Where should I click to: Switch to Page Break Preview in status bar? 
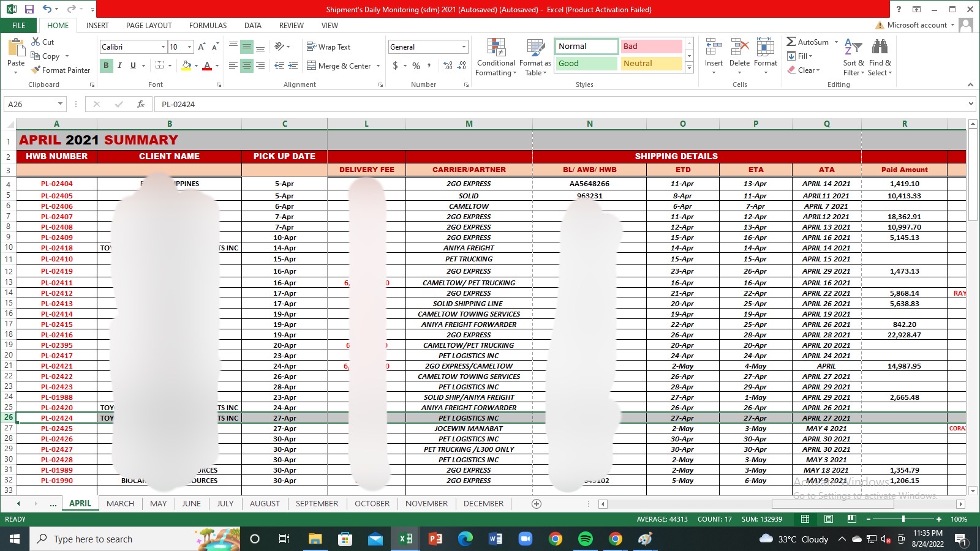click(x=851, y=519)
